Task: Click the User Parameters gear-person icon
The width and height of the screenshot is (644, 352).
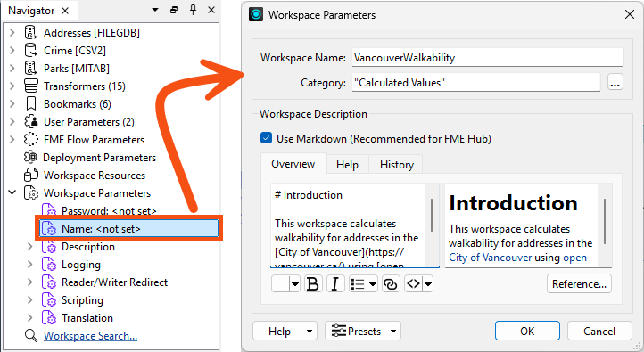Action: 31,122
